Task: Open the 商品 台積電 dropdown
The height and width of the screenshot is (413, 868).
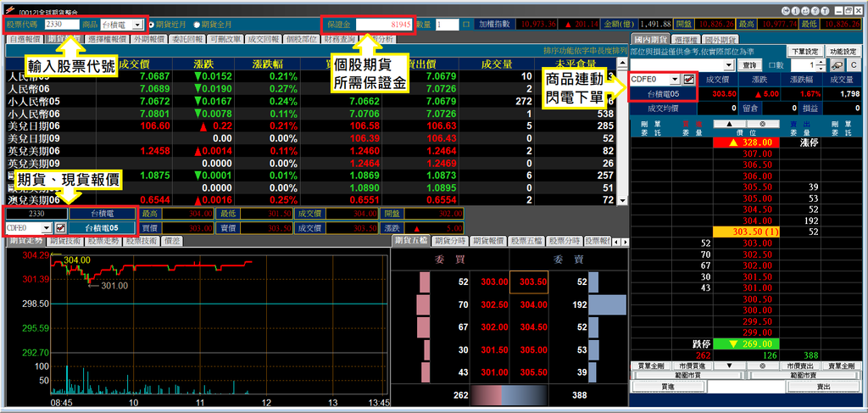Action: (137, 25)
